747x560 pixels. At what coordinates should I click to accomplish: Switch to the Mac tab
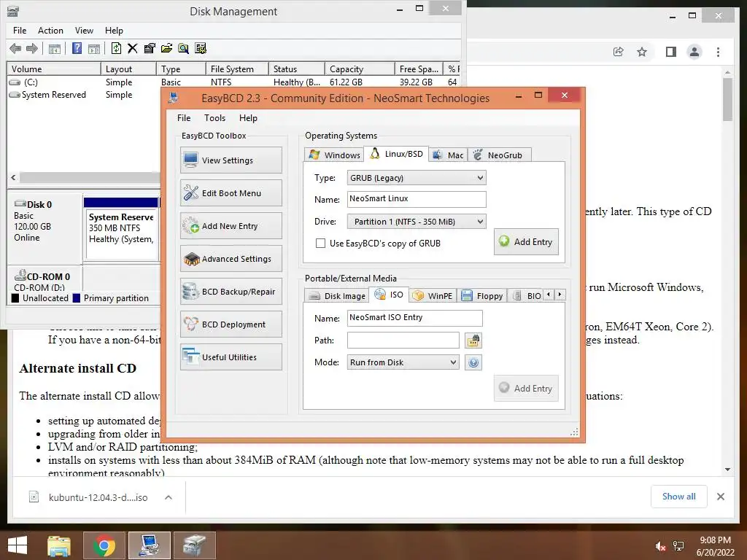(448, 155)
